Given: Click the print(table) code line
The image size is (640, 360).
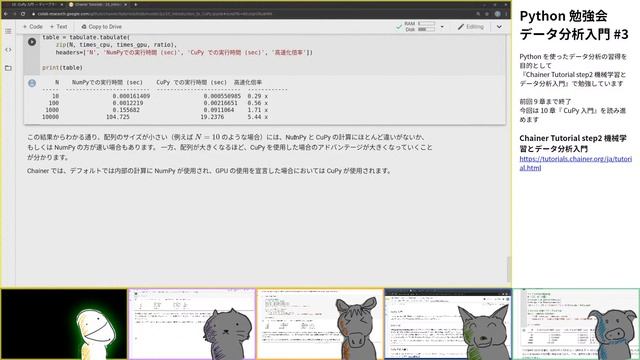Looking at the screenshot, I should [x=62, y=68].
